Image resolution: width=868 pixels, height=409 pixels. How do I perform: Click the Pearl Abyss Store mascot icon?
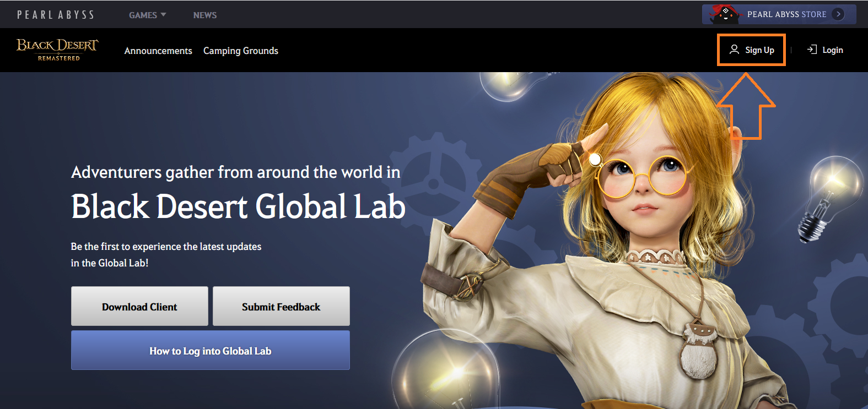725,14
